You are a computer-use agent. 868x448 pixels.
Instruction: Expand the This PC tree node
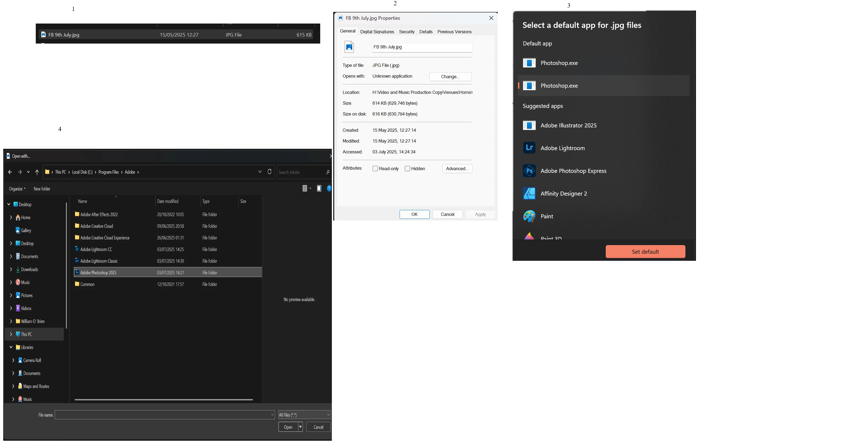[11, 334]
